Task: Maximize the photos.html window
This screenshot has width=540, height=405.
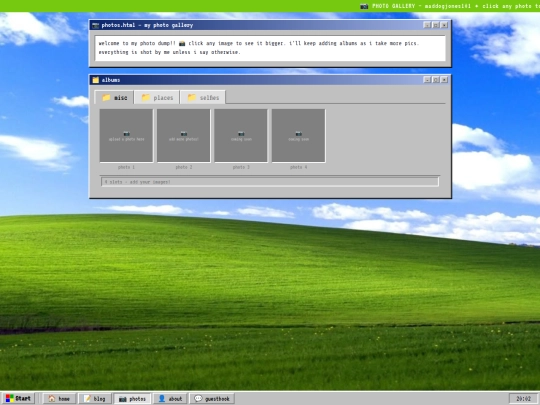Action: pyautogui.click(x=436, y=25)
